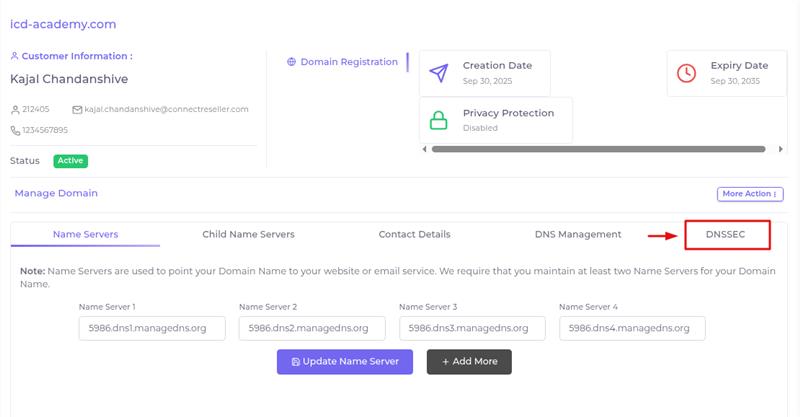Click the green padlock Privacy Protection icon
This screenshot has width=800, height=417.
(439, 120)
